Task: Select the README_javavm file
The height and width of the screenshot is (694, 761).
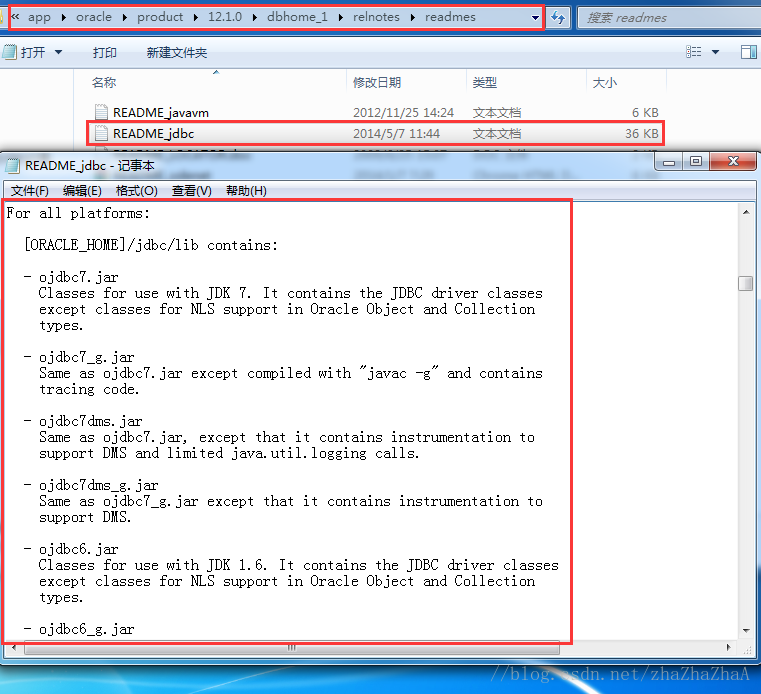Action: [x=161, y=113]
